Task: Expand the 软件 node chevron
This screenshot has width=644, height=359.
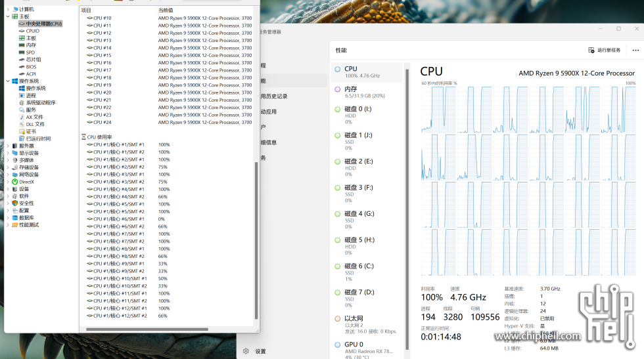Action: tap(8, 196)
